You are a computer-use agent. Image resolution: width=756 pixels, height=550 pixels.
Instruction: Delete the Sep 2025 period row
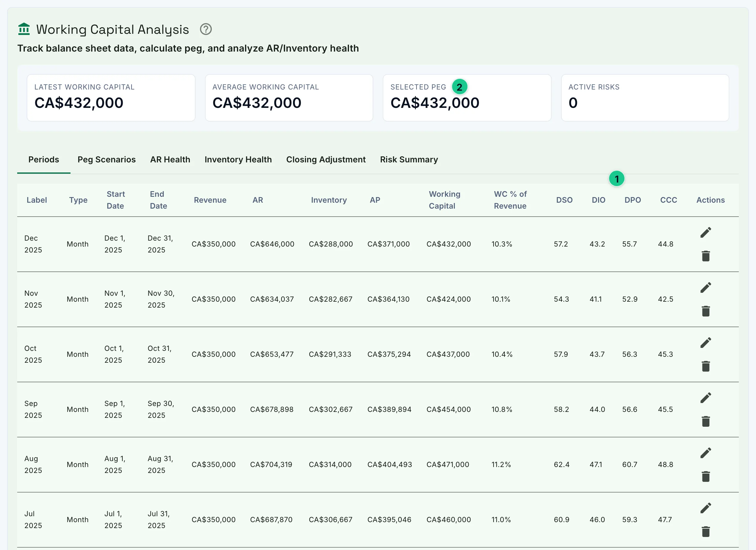coord(706,422)
